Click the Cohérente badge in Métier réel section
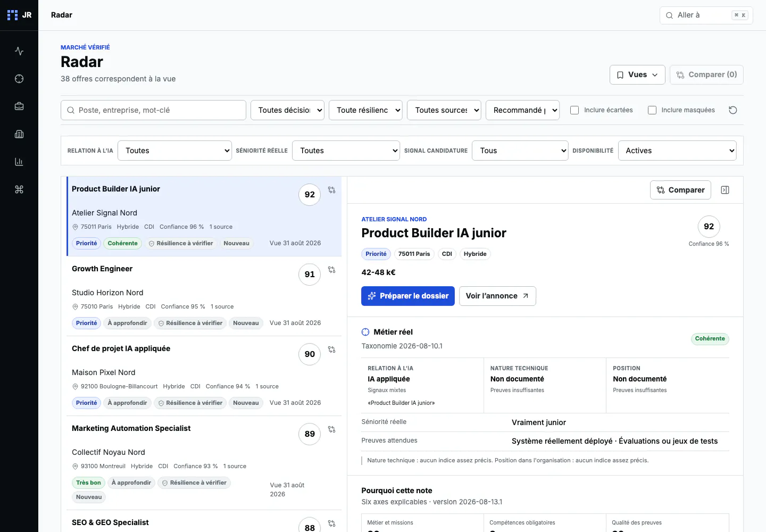Image resolution: width=766 pixels, height=532 pixels. coord(710,338)
